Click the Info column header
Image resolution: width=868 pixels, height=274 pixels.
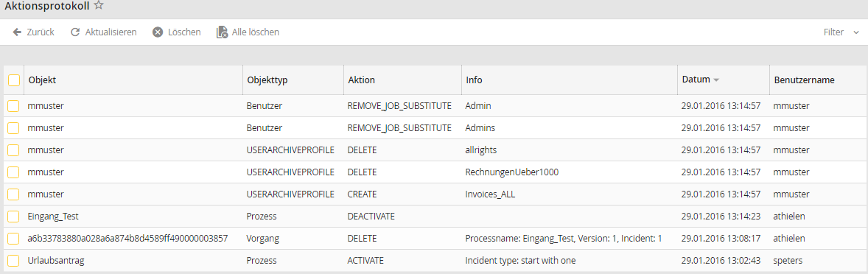(x=474, y=80)
